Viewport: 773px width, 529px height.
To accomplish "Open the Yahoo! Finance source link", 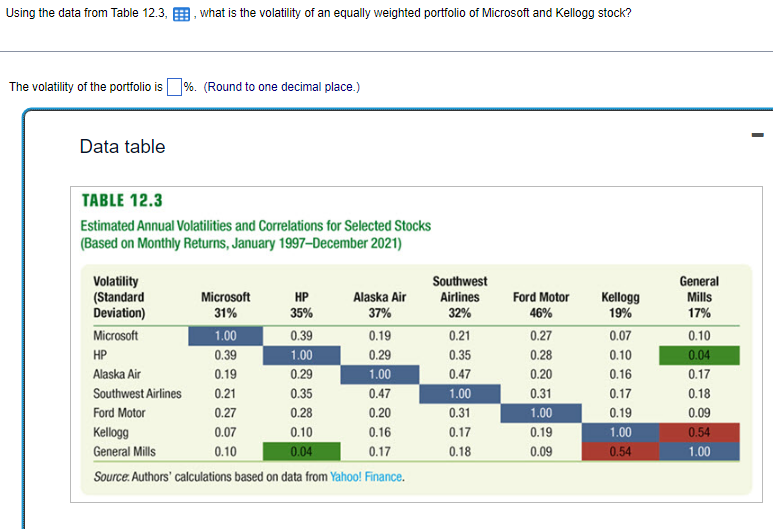I will tap(366, 477).
